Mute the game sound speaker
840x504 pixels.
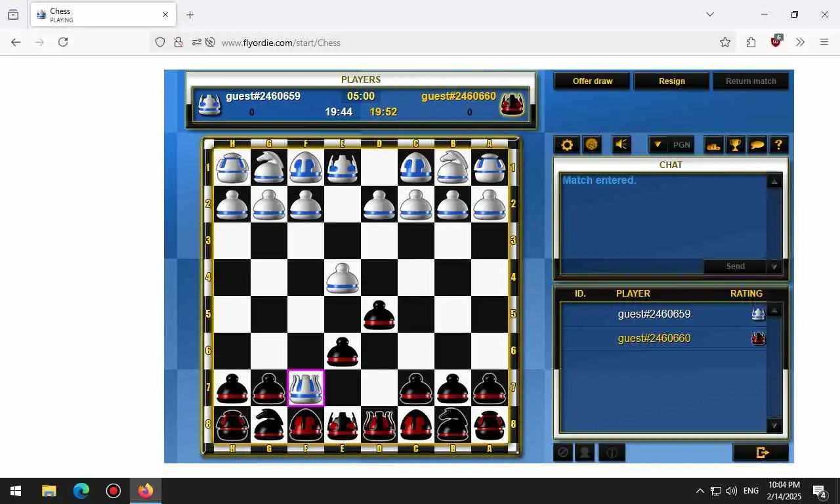coord(621,145)
